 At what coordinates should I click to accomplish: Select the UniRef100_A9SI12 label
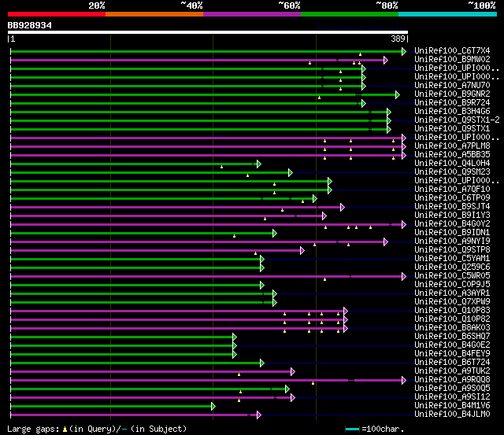[x=452, y=397]
